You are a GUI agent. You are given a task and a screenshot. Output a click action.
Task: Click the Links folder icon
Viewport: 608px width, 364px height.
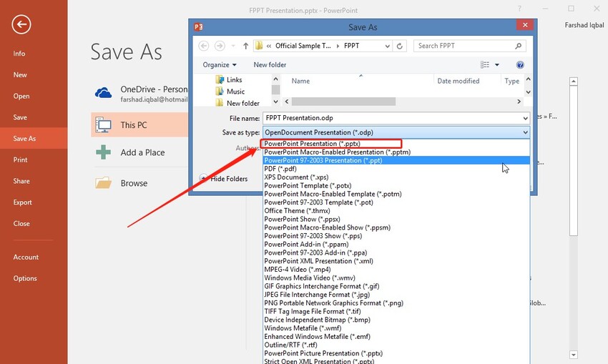point(220,79)
